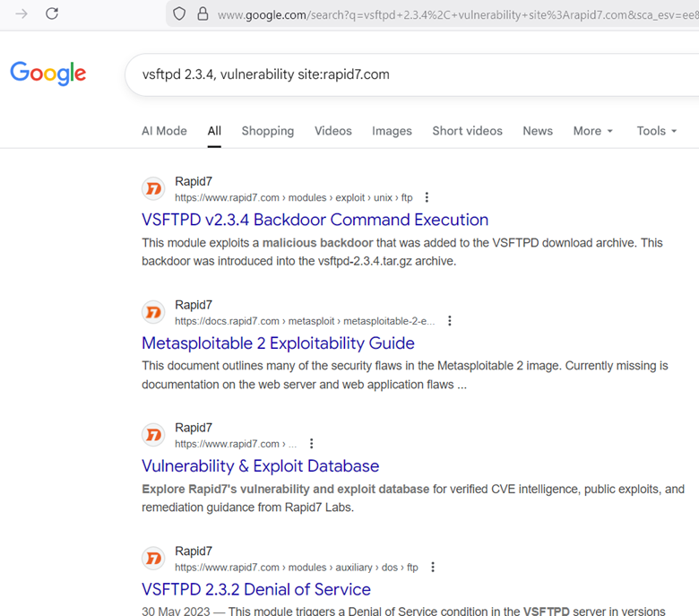Go to Google home via logo
The width and height of the screenshot is (699, 616).
point(48,74)
